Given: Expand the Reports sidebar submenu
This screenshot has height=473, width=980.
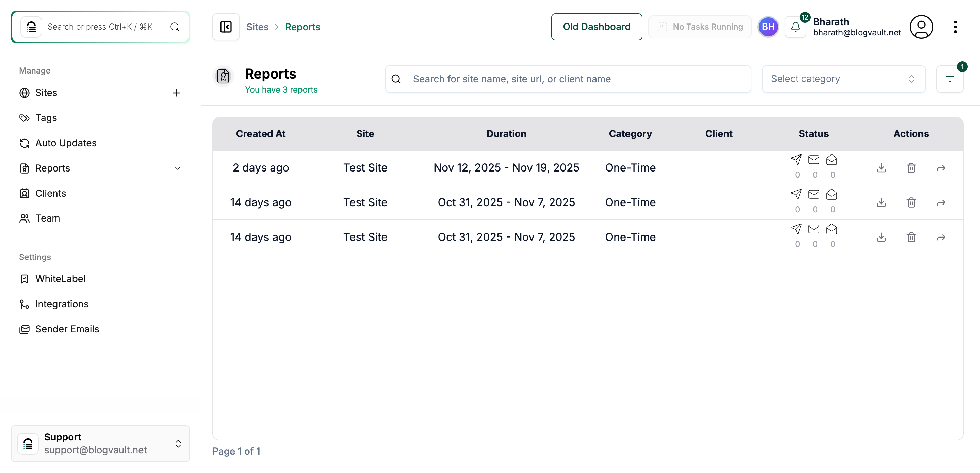Looking at the screenshot, I should point(178,168).
